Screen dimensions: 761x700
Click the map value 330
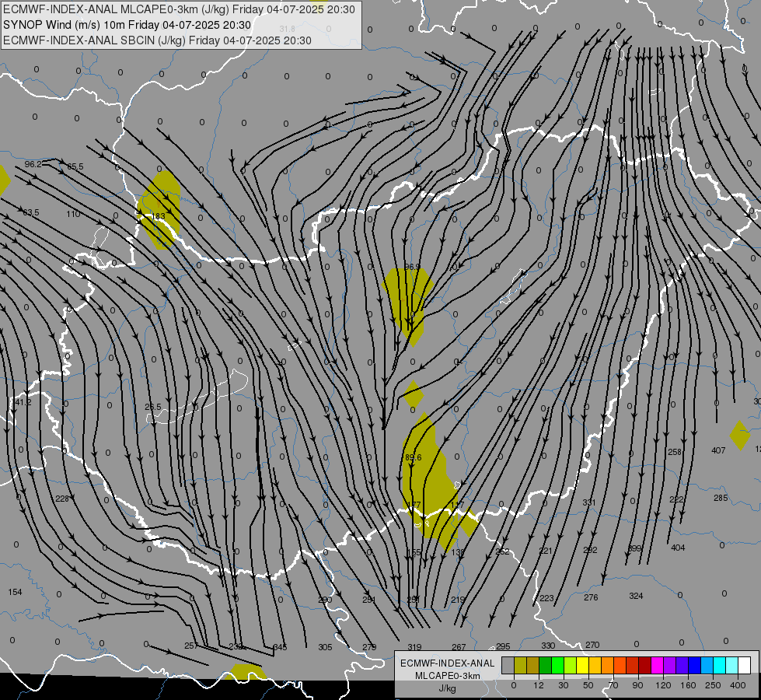tap(548, 646)
